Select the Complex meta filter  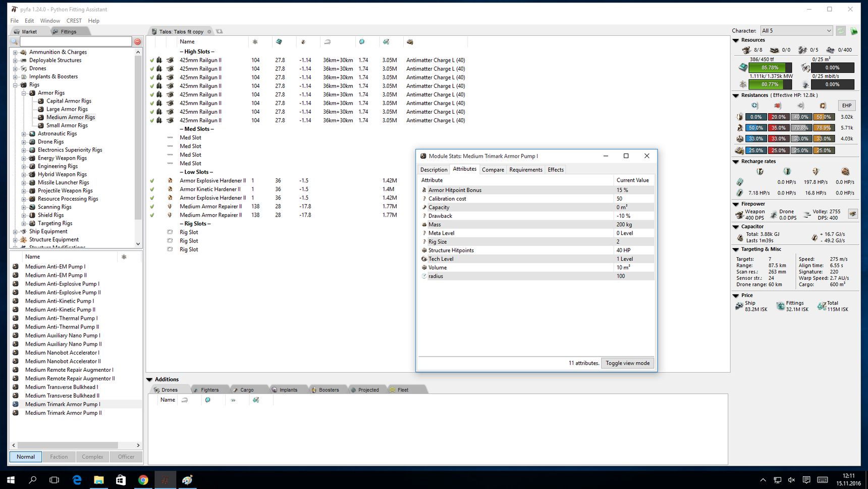pos(92,457)
